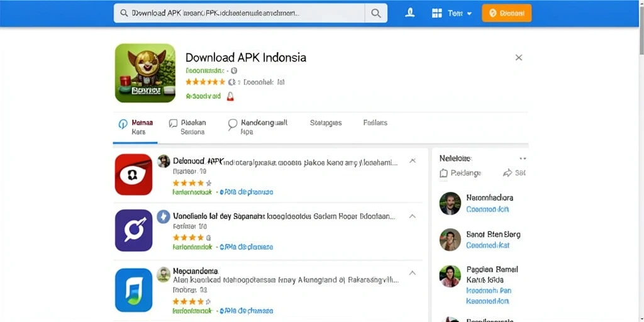The image size is (644, 322).
Task: Open the red eye app icon
Action: pyautogui.click(x=133, y=175)
